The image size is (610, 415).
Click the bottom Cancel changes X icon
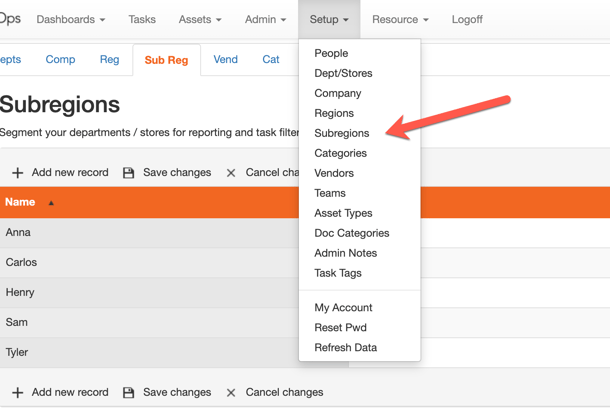(x=231, y=393)
